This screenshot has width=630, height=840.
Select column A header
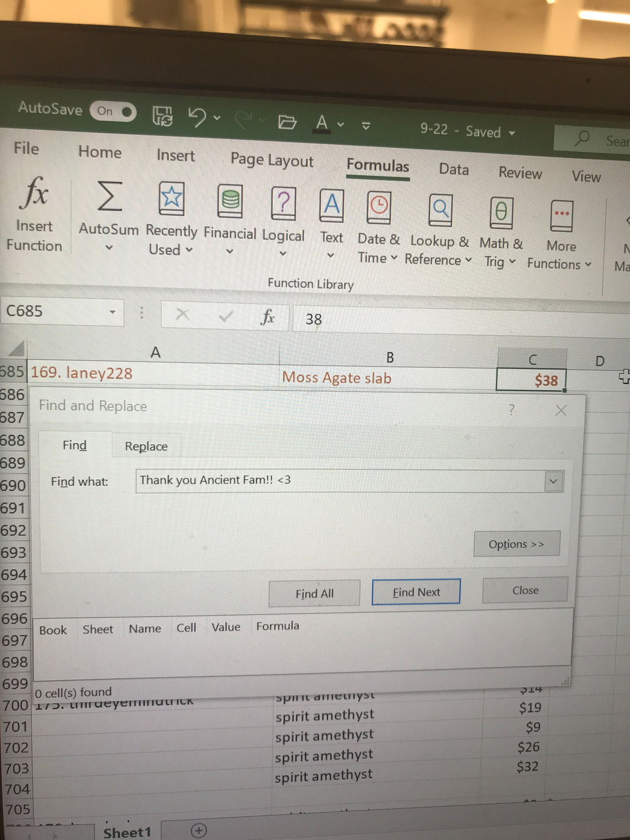coord(155,353)
